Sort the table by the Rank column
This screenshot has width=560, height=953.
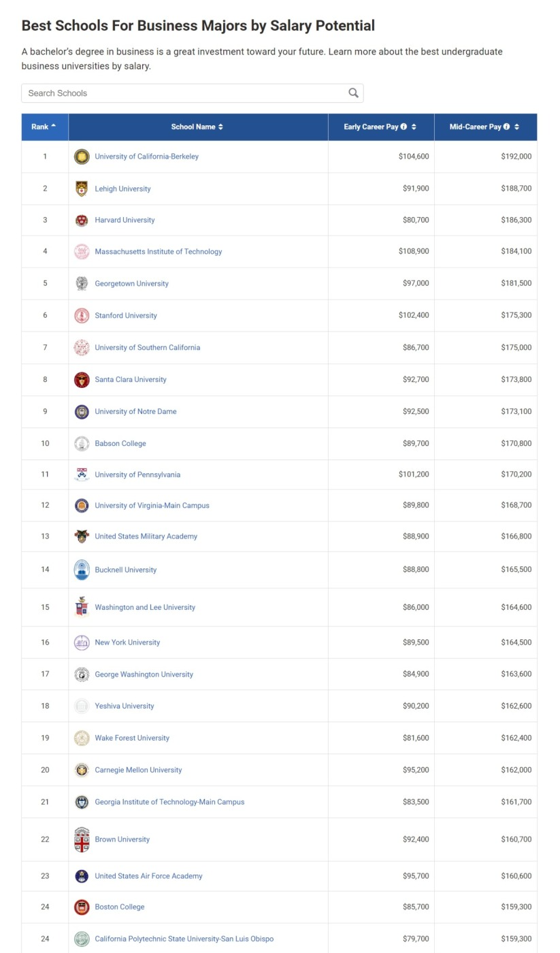[x=44, y=127]
